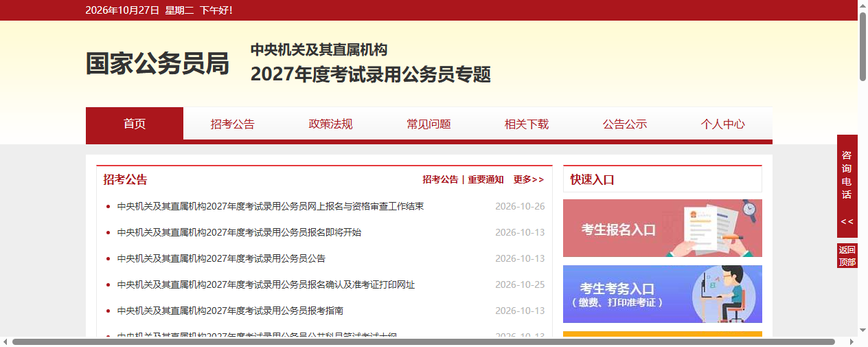Click the vertical scrollbar up arrow

click(x=863, y=5)
